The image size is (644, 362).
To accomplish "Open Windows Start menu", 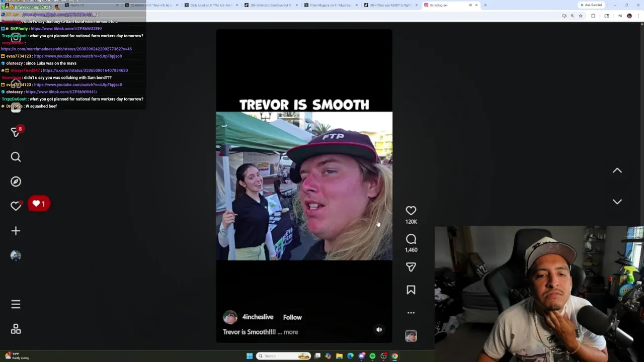I will [x=250, y=356].
